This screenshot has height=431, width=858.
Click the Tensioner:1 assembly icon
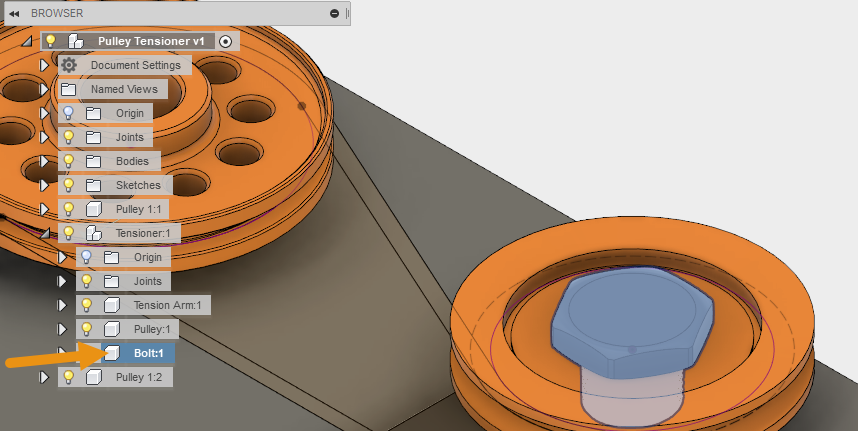tap(94, 234)
